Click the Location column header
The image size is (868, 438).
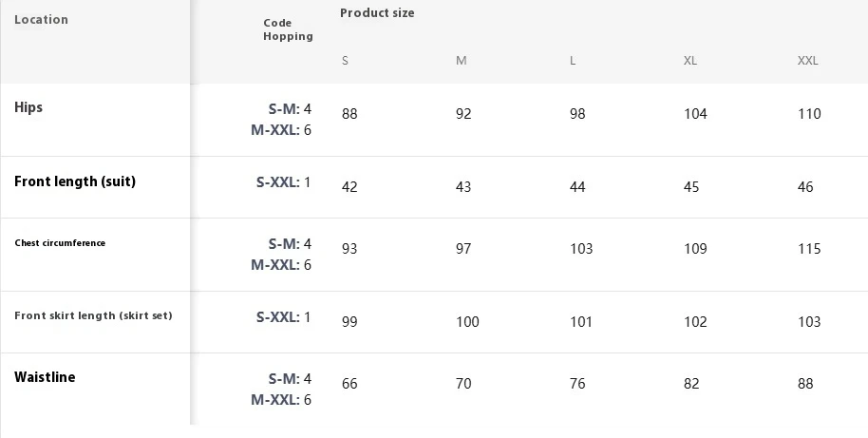[41, 20]
